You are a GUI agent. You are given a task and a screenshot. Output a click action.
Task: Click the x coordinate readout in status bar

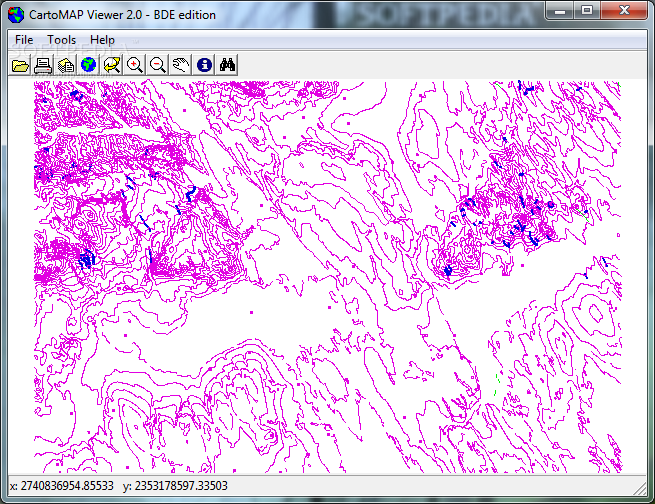(61, 486)
